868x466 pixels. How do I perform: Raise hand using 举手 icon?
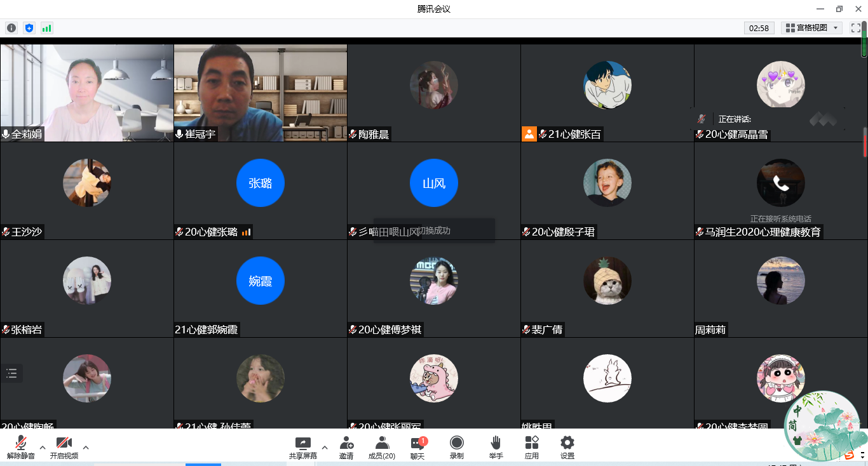[x=496, y=447]
